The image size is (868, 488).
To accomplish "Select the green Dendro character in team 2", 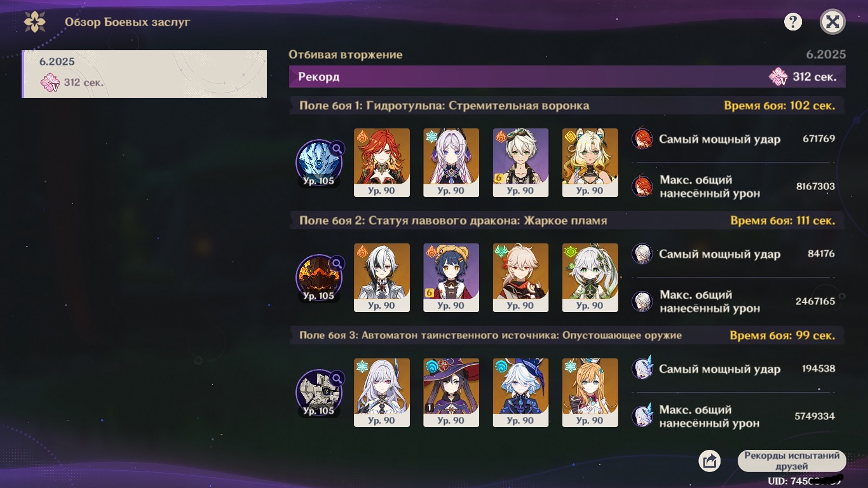I will tap(590, 278).
